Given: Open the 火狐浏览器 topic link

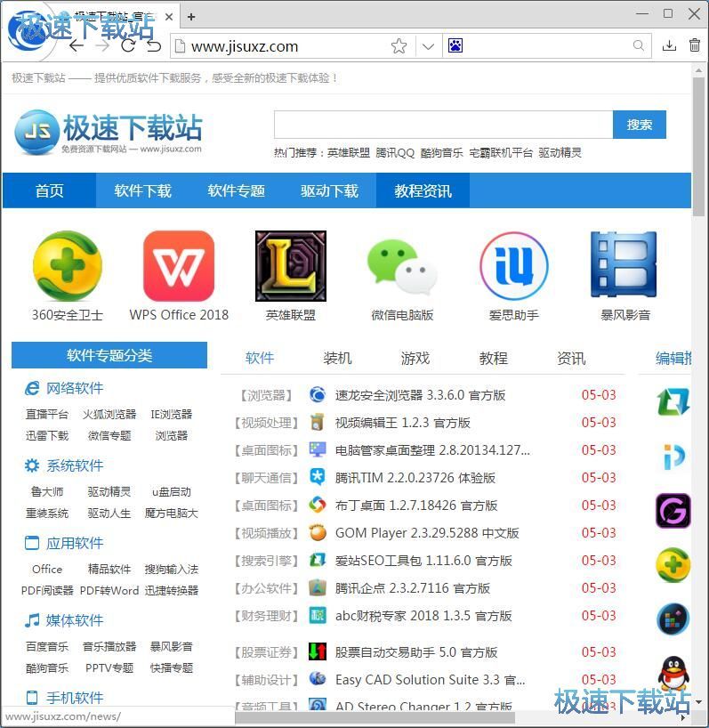Looking at the screenshot, I should pyautogui.click(x=109, y=414).
